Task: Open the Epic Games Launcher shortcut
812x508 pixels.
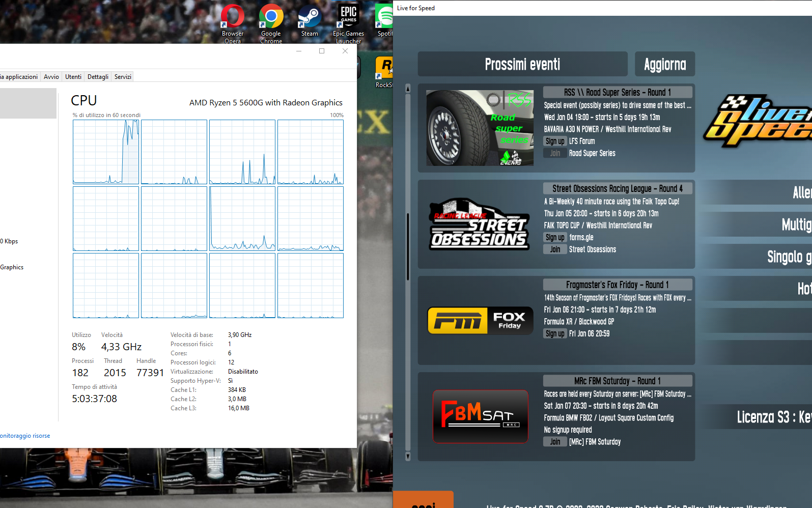Action: pyautogui.click(x=348, y=23)
